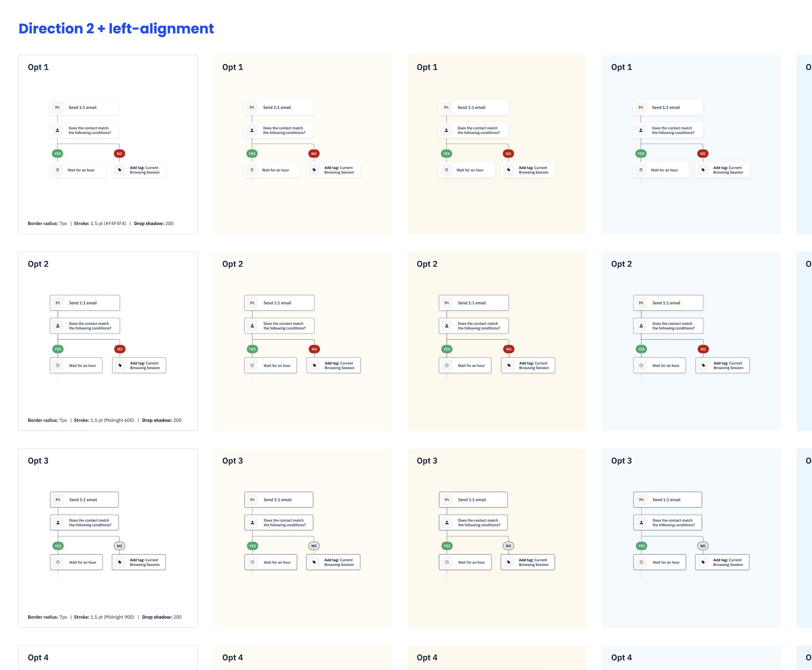Image resolution: width=812 pixels, height=670 pixels.
Task: Click gray NO badge in white Opt 3 panel
Action: pyautogui.click(x=119, y=546)
